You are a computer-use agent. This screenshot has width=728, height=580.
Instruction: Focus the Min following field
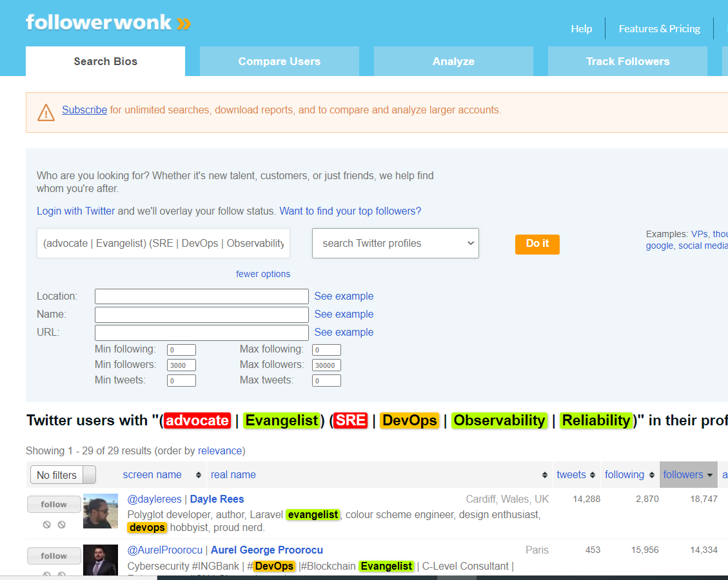pyautogui.click(x=181, y=350)
